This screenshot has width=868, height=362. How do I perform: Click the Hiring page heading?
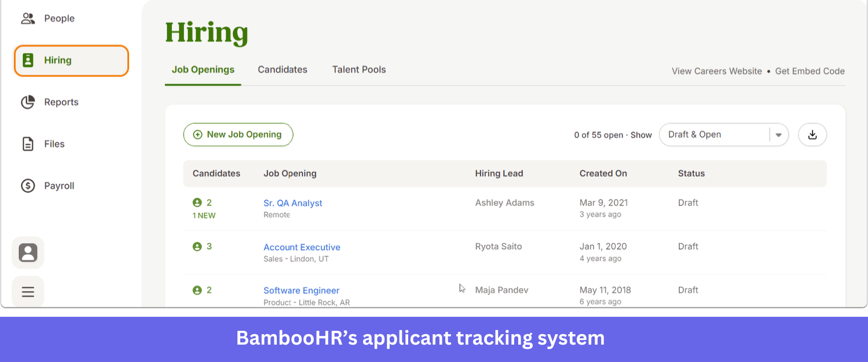pos(207,32)
